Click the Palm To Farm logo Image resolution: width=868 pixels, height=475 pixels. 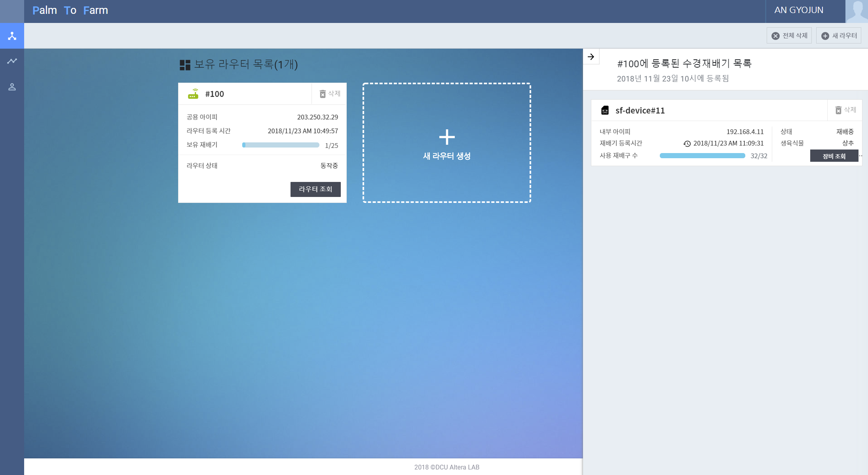tap(70, 10)
